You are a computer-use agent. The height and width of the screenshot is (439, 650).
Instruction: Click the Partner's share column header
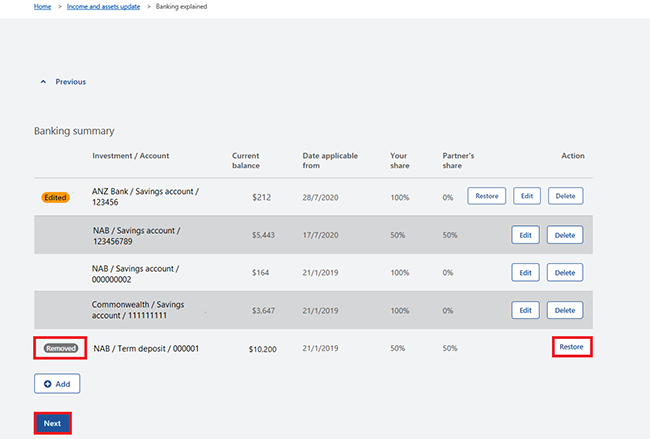pyautogui.click(x=458, y=160)
